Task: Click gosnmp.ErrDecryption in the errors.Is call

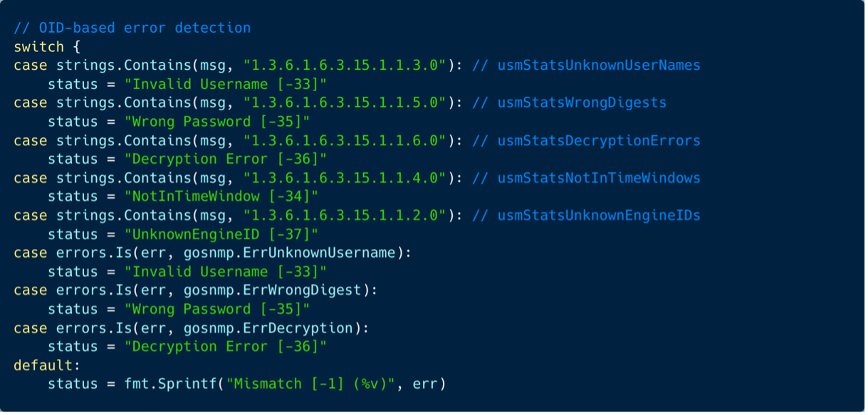Action: [x=268, y=328]
